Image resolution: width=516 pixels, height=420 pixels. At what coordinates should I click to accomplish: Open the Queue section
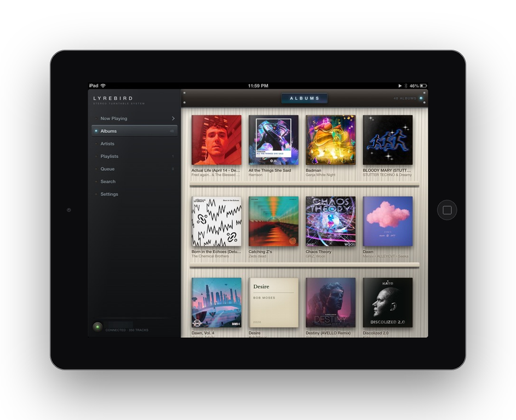pyautogui.click(x=134, y=169)
